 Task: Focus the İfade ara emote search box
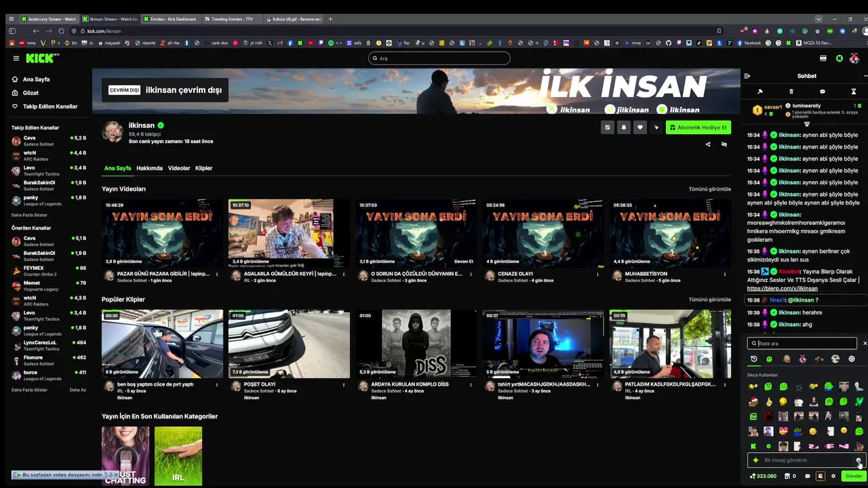802,344
